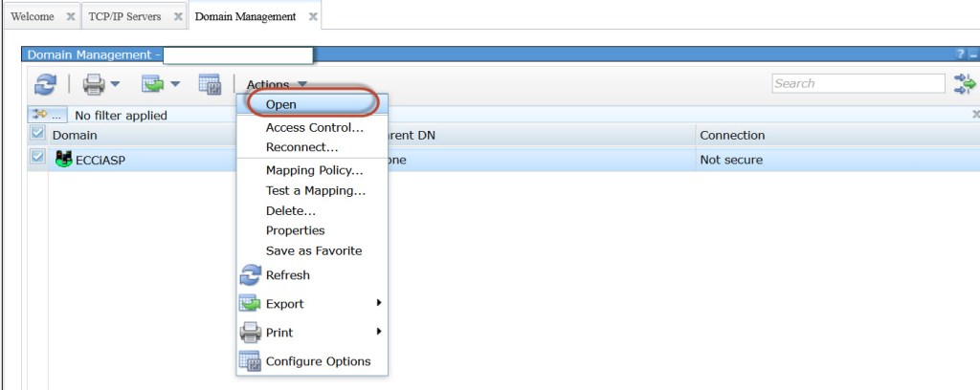Click the Export icon in the toolbar
This screenshot has height=390, width=980.
[x=153, y=85]
